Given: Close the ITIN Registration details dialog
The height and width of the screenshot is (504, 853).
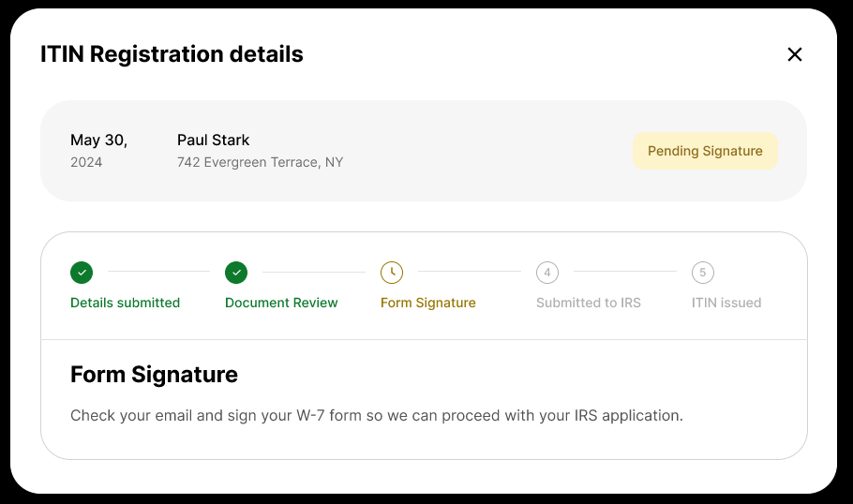Looking at the screenshot, I should (794, 54).
